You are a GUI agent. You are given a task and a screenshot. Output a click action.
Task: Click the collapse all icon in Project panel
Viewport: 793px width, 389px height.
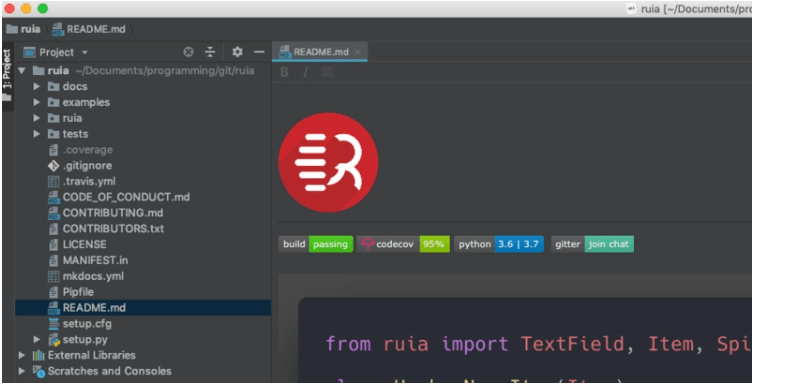point(210,52)
